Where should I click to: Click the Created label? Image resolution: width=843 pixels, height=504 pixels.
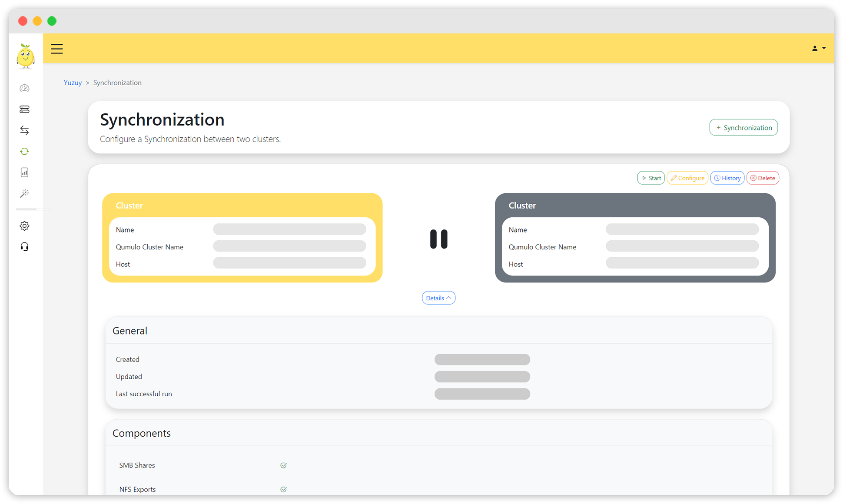click(x=127, y=359)
